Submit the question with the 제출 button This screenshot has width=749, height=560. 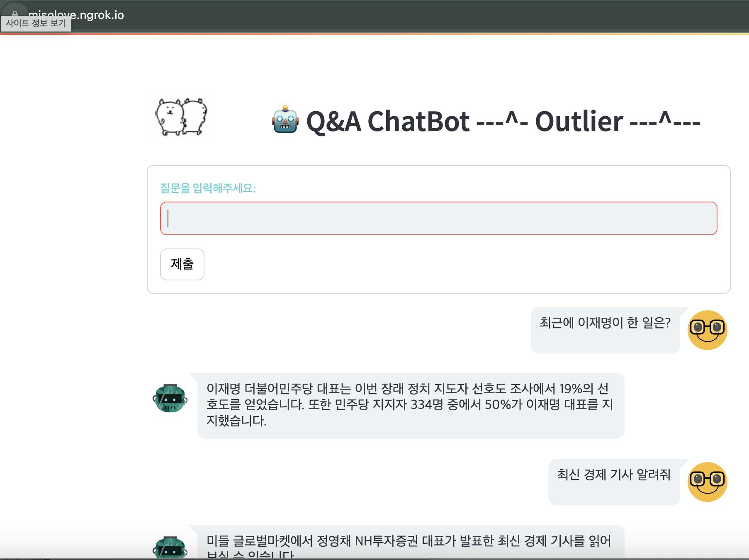pos(182,264)
